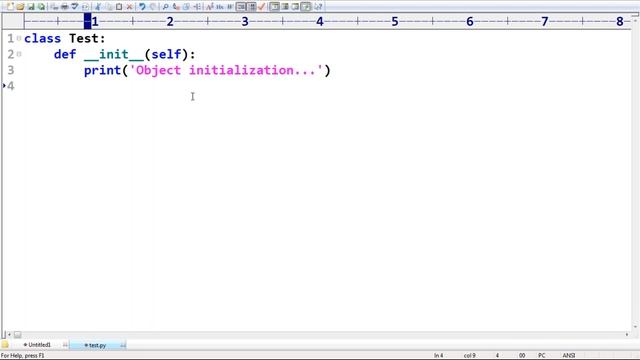
Task: Undo the last edit
Action: click(142, 7)
